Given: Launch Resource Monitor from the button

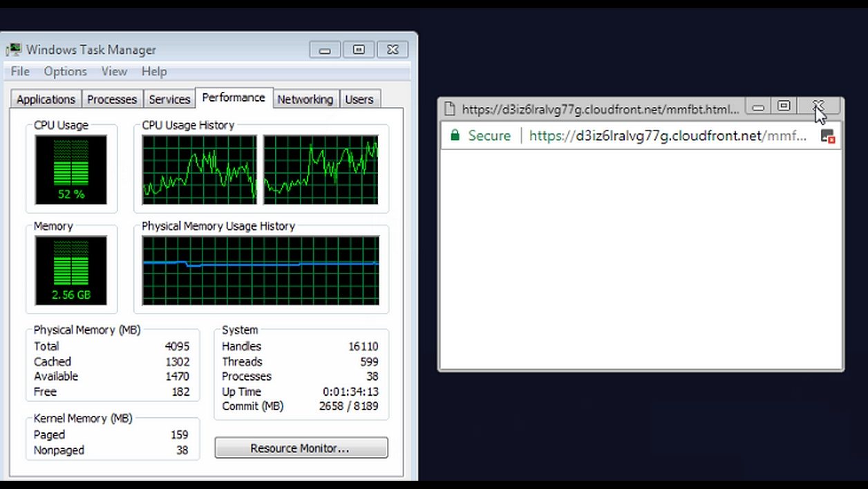Looking at the screenshot, I should [301, 448].
